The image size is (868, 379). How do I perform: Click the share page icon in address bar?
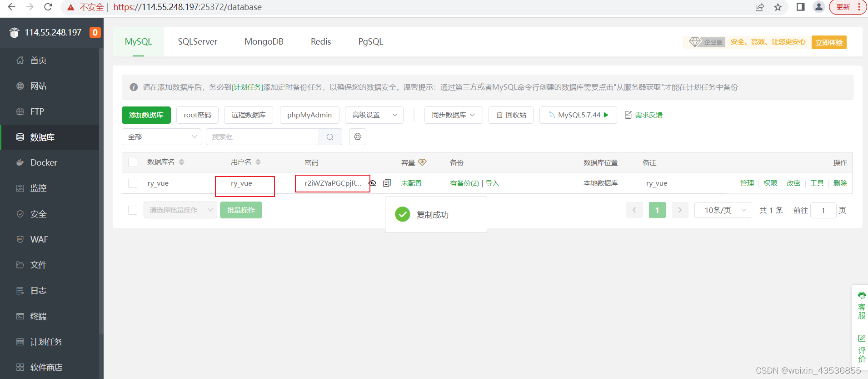pyautogui.click(x=760, y=7)
